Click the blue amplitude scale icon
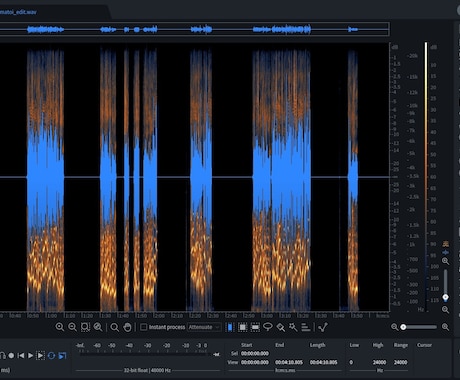This screenshot has width=460, height=380. click(445, 252)
